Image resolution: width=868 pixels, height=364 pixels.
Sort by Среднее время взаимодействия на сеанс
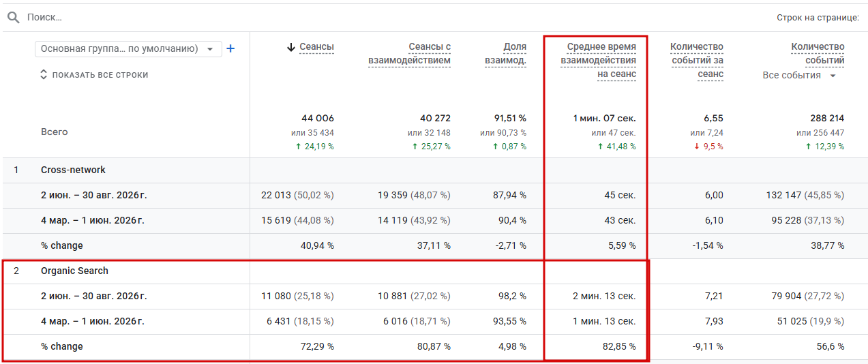click(598, 61)
